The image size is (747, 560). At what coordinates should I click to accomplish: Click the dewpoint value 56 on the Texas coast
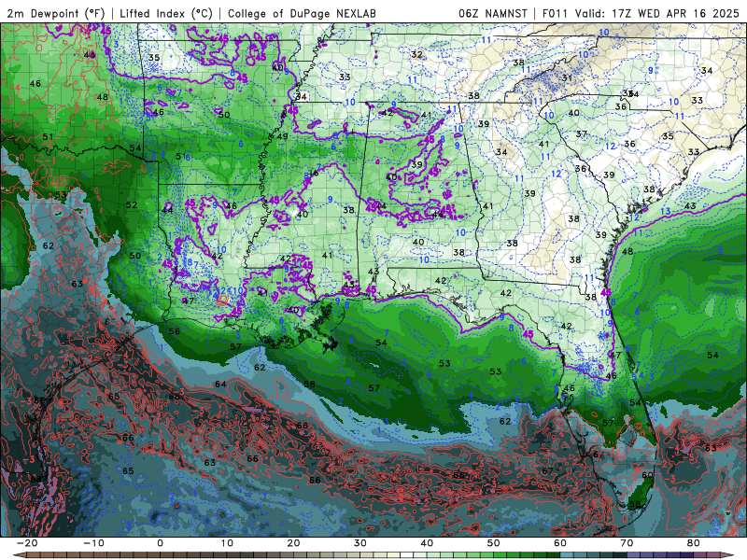click(175, 331)
